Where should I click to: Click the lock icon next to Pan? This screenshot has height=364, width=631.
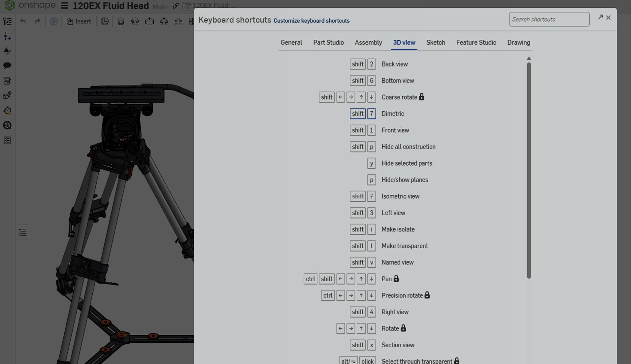[396, 279]
